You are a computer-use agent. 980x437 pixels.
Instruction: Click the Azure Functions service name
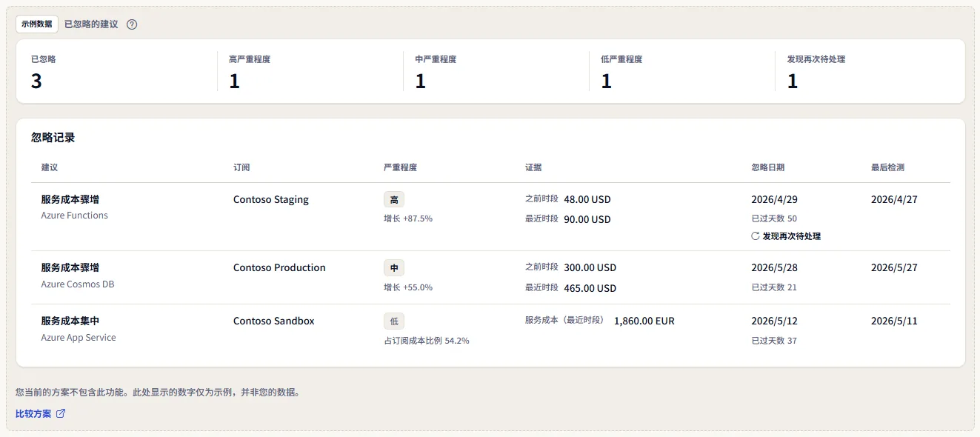(75, 216)
